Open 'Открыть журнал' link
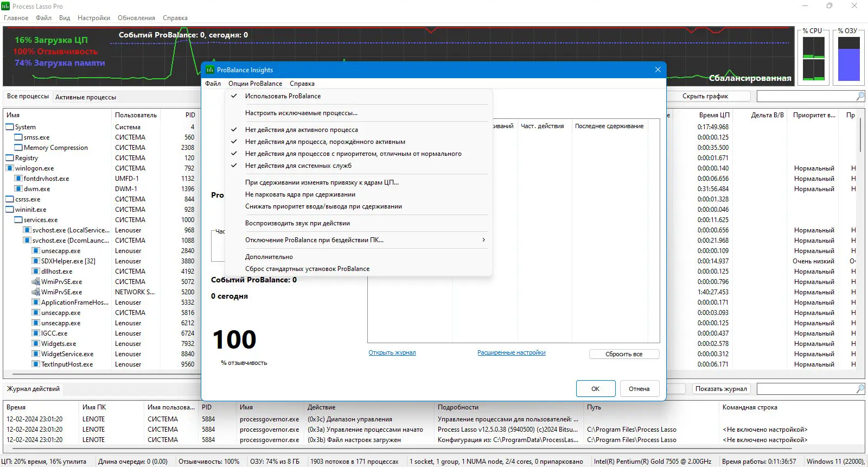This screenshot has height=467, width=868. click(x=392, y=352)
